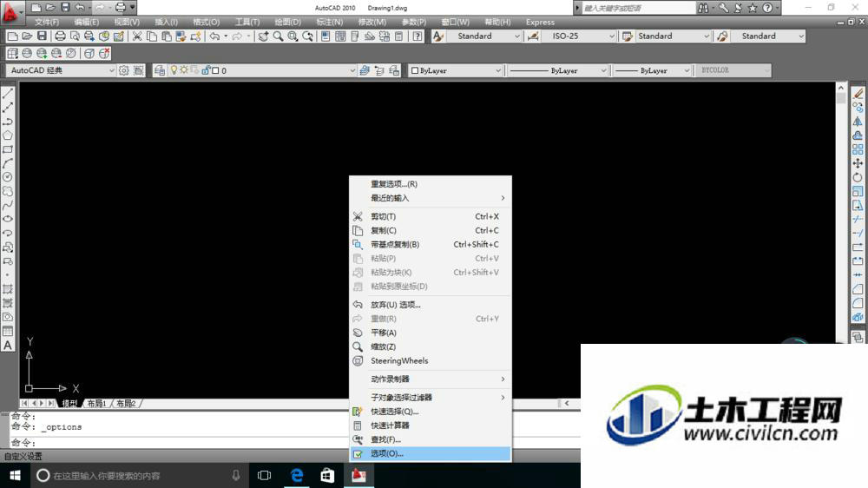
Task: Select the Line tool in draw toolbar
Action: click(8, 94)
